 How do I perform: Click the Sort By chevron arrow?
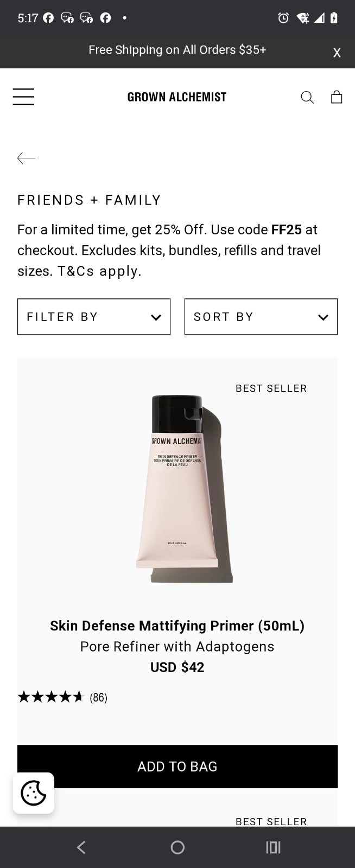click(x=323, y=317)
